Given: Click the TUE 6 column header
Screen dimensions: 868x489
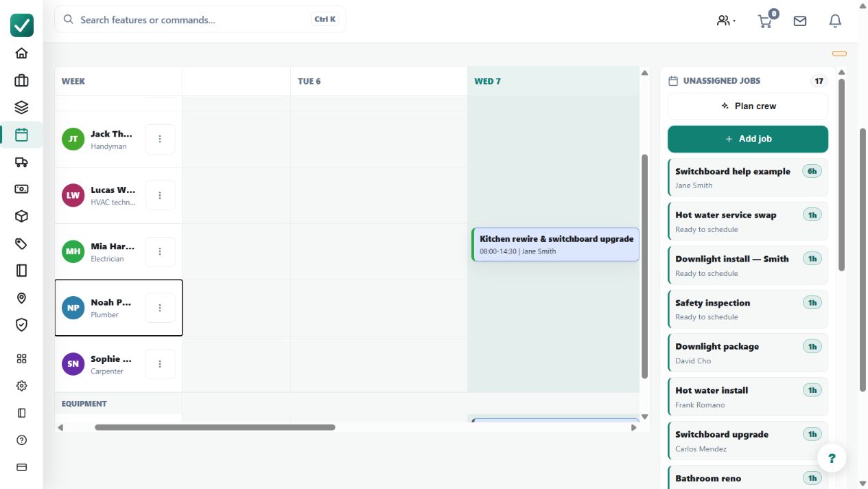Looking at the screenshot, I should pyautogui.click(x=379, y=81).
